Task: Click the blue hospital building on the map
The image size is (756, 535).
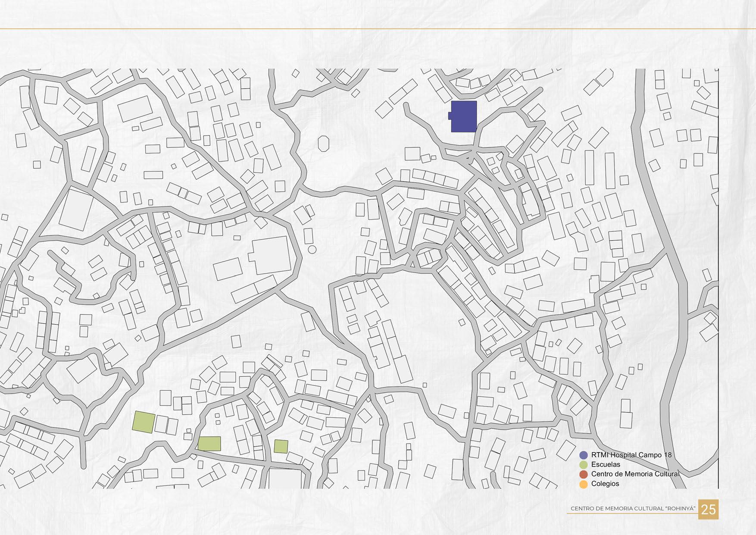Action: 463,116
